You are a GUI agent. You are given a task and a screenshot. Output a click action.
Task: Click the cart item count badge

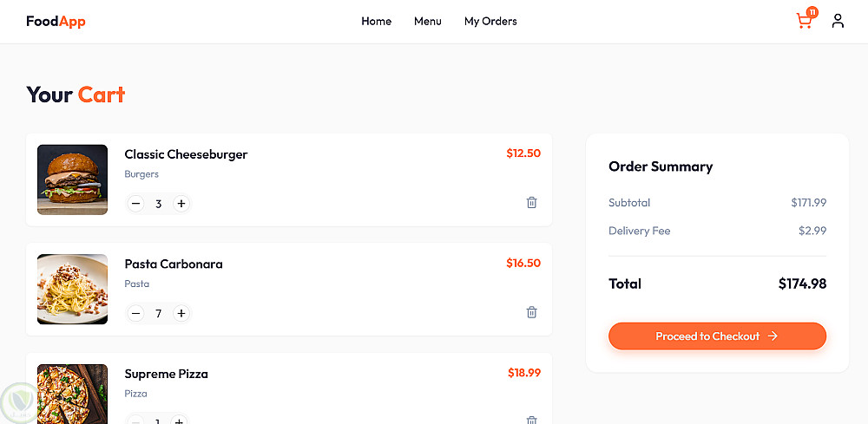[812, 12]
